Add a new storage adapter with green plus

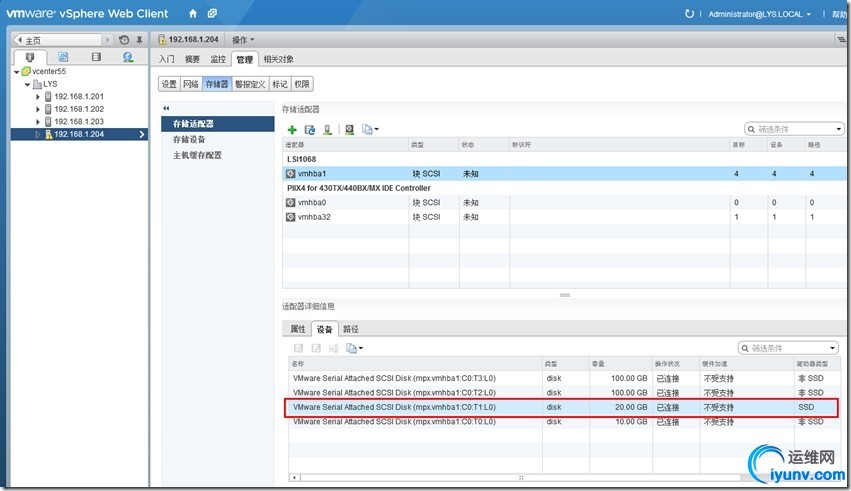coord(292,129)
